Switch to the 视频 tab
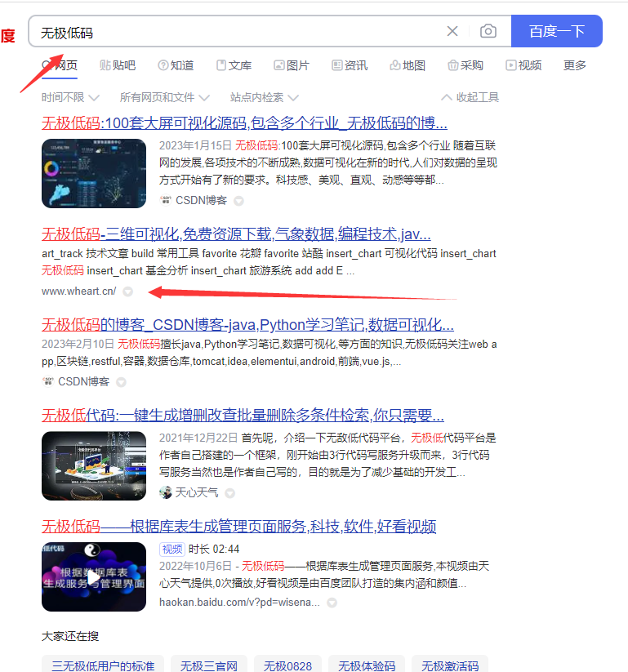 pyautogui.click(x=523, y=65)
